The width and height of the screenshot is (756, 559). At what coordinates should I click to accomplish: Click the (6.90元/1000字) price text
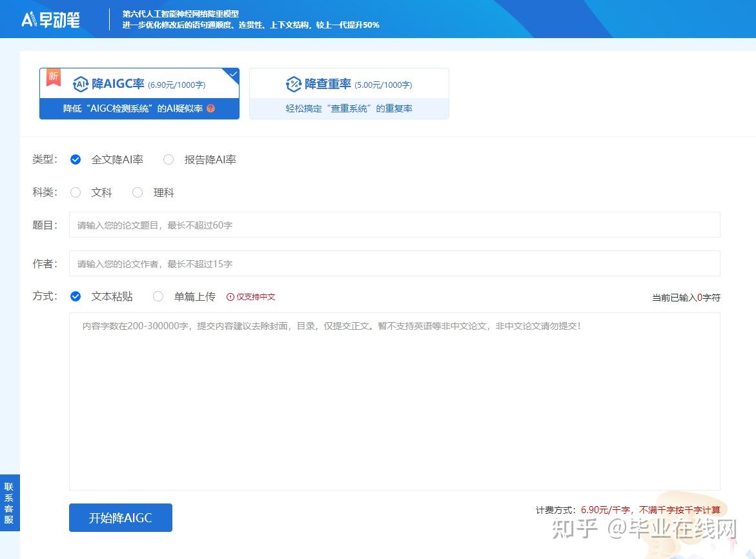[x=176, y=85]
